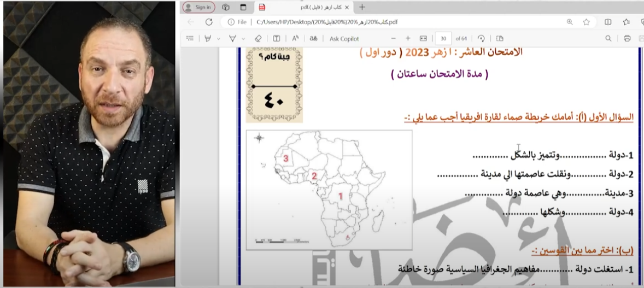The width and height of the screenshot is (644, 288).
Task: Zoom out the PDF with minus
Action: click(393, 38)
